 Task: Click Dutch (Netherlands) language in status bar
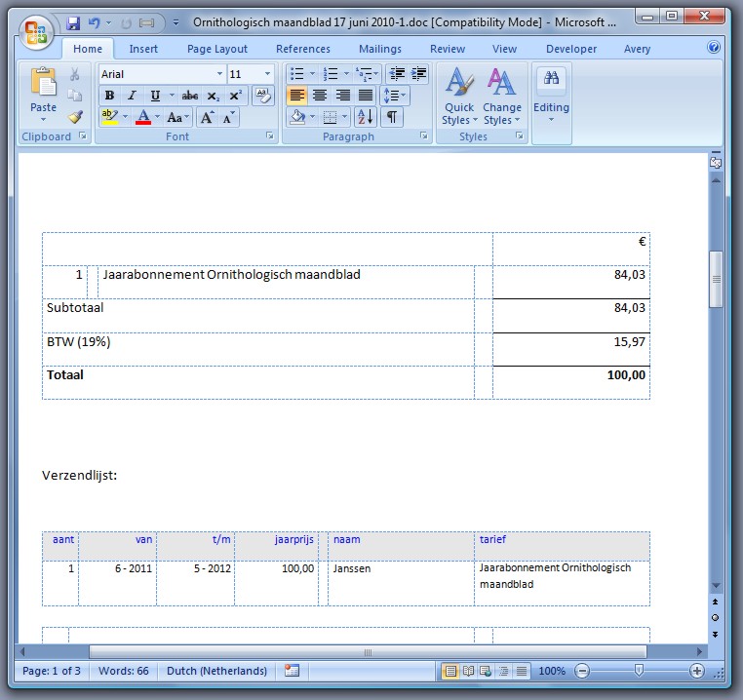[216, 671]
